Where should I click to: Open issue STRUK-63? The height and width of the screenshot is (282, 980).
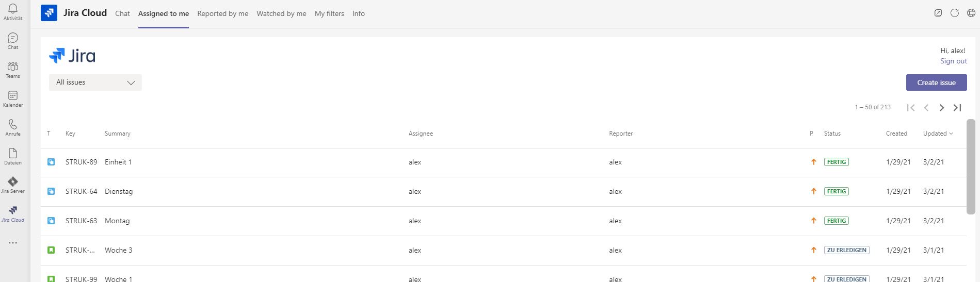(81, 221)
